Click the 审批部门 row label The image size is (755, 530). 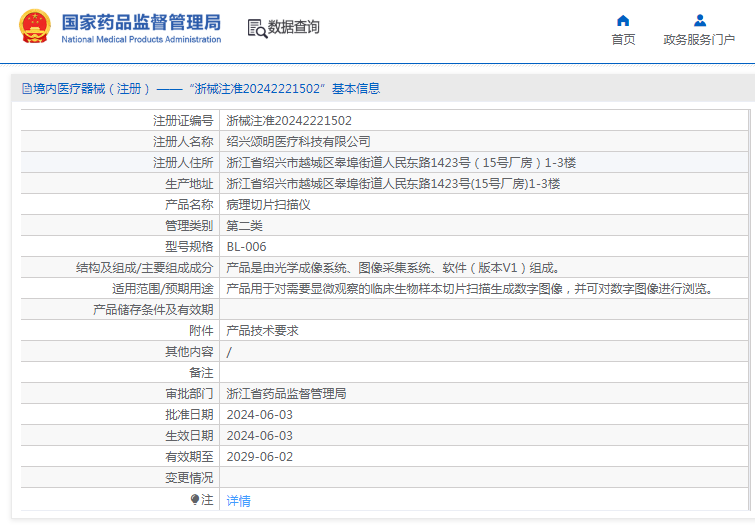(x=189, y=394)
